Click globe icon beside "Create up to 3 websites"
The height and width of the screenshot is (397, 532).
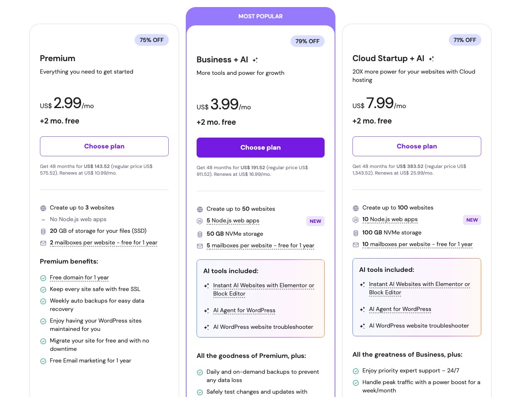click(43, 208)
